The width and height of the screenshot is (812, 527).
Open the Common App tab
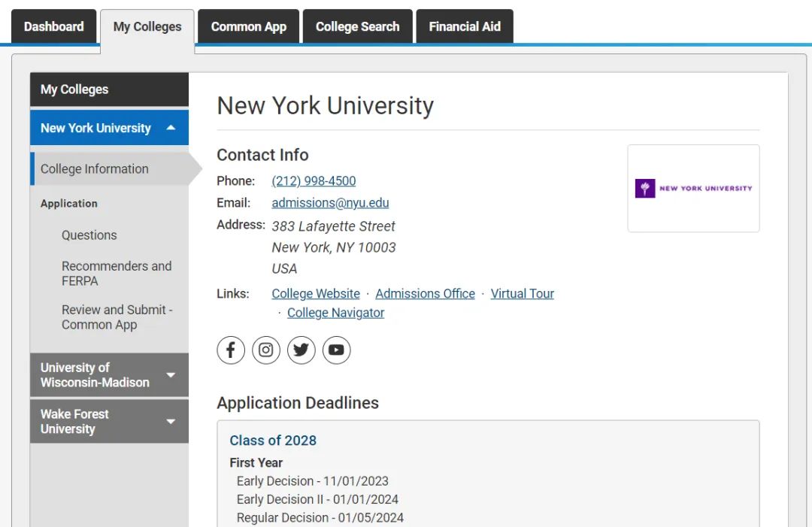click(248, 27)
